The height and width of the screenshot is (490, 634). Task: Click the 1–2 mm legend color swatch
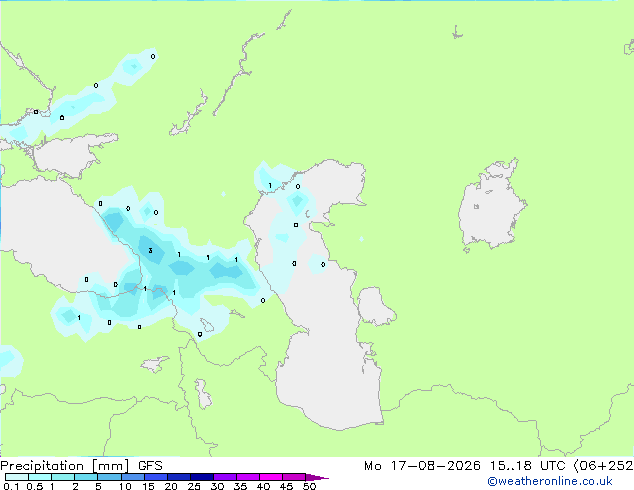pos(63,477)
